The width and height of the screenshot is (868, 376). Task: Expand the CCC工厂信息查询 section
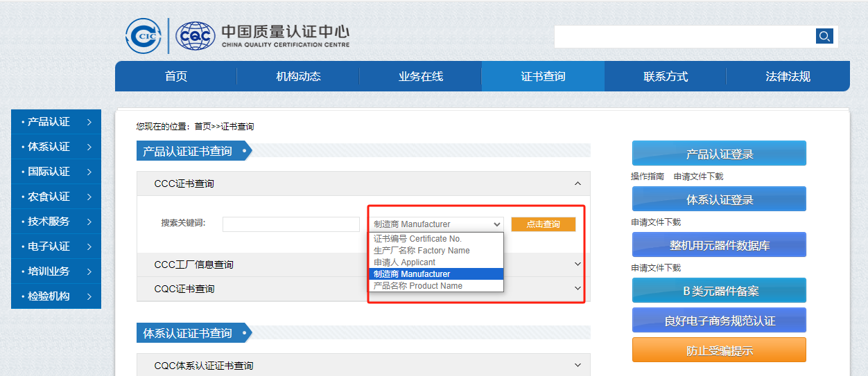tap(578, 264)
